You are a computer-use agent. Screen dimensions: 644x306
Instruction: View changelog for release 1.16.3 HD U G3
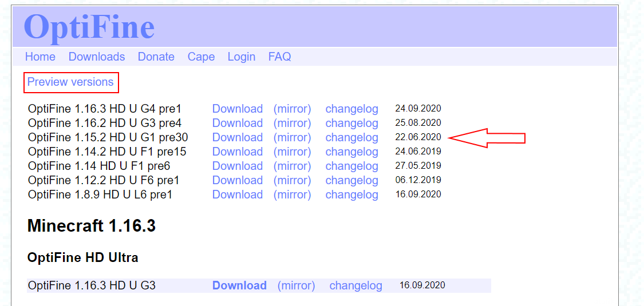pos(355,285)
